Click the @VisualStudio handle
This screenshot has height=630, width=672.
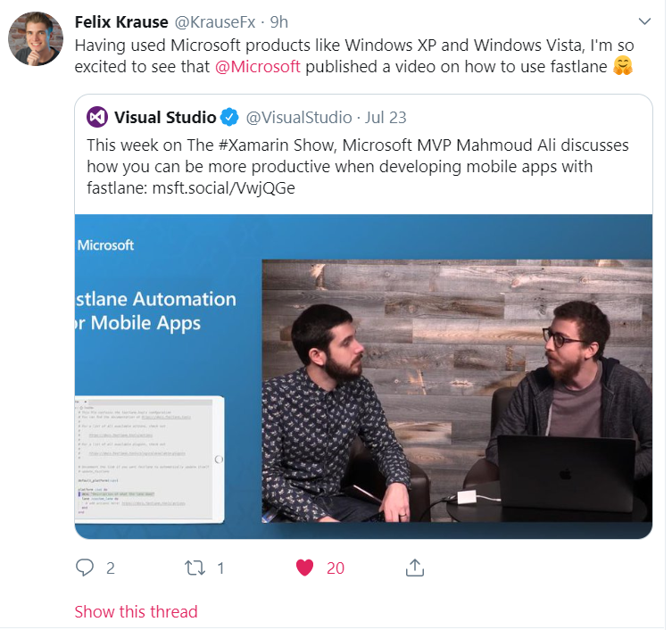(x=299, y=117)
